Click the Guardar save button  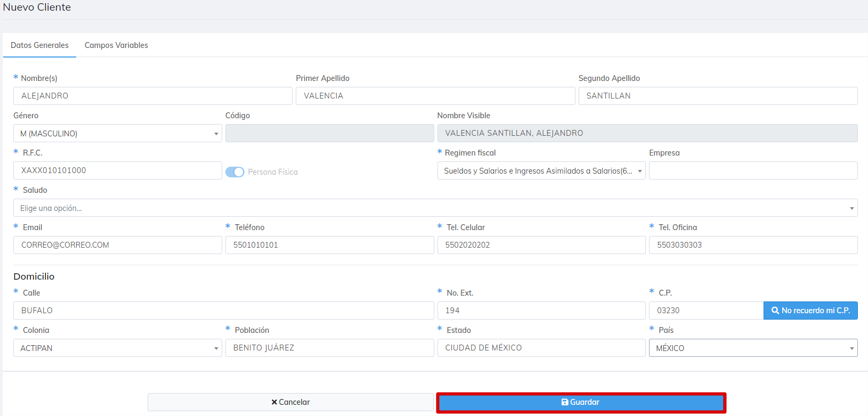[x=581, y=403]
